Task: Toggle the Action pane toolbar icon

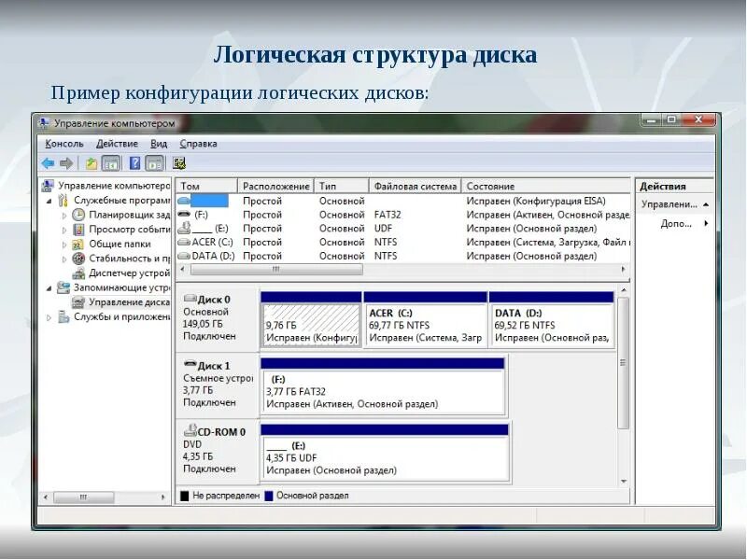Action: 154,163
